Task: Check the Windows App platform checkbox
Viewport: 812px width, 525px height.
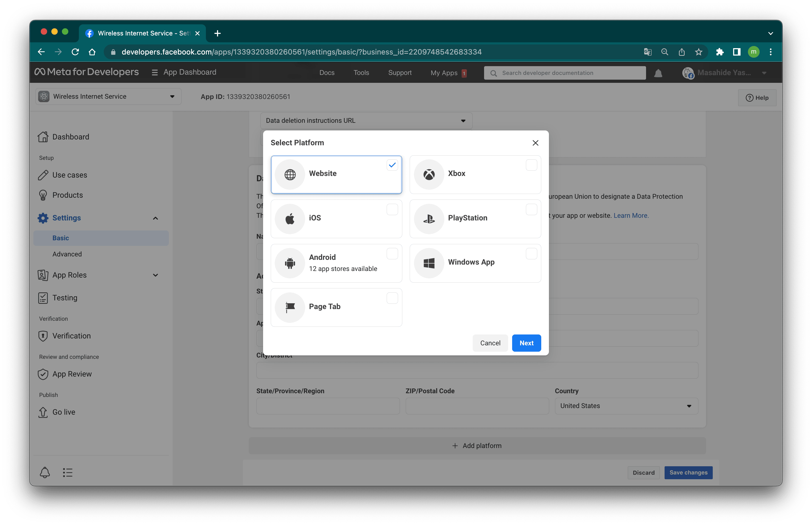Action: [531, 254]
